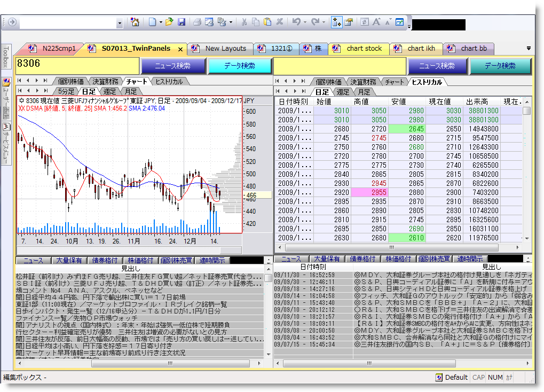This screenshot has height=392, width=544.
Task: Click the Undo arrow icon
Action: tap(296, 22)
